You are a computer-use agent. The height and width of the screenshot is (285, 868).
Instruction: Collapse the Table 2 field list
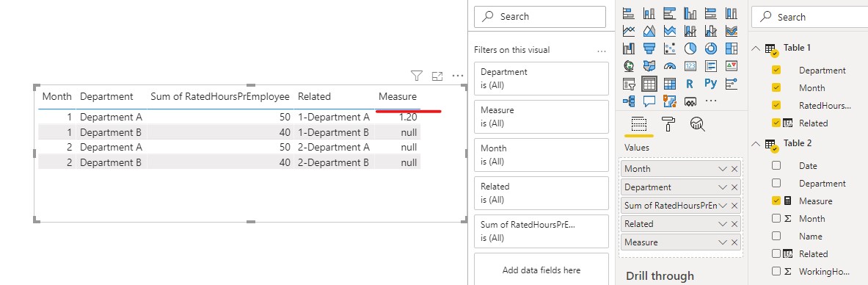coord(756,144)
